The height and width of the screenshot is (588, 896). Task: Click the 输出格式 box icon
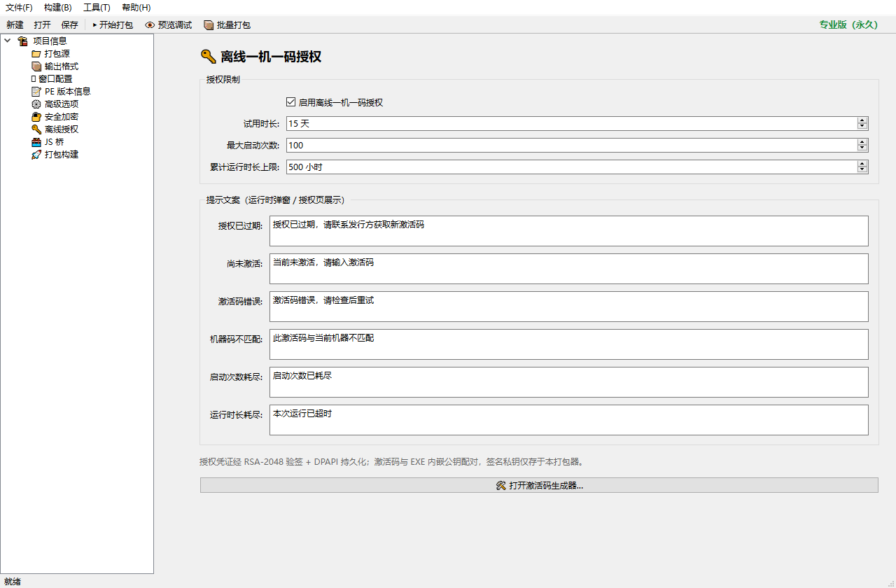[x=36, y=66]
